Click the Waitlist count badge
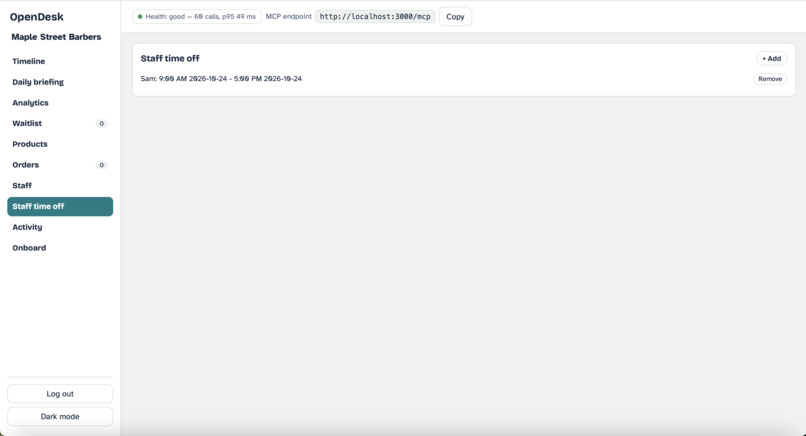806x436 pixels. coord(101,123)
